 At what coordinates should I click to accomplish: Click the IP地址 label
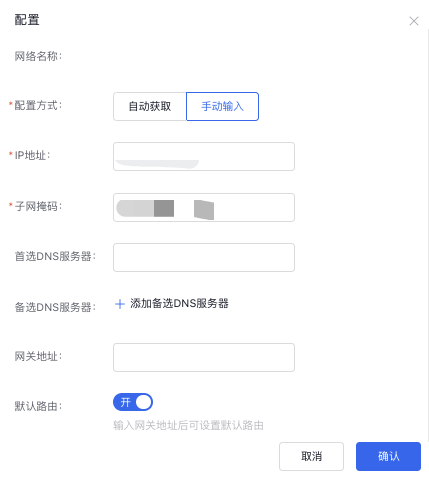[30, 155]
